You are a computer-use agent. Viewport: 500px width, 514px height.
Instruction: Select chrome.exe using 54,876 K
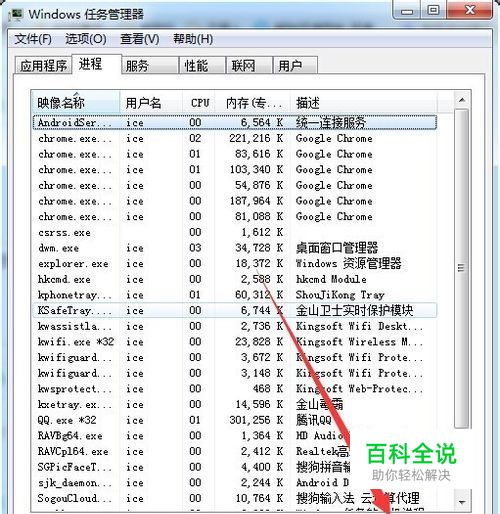click(235, 185)
